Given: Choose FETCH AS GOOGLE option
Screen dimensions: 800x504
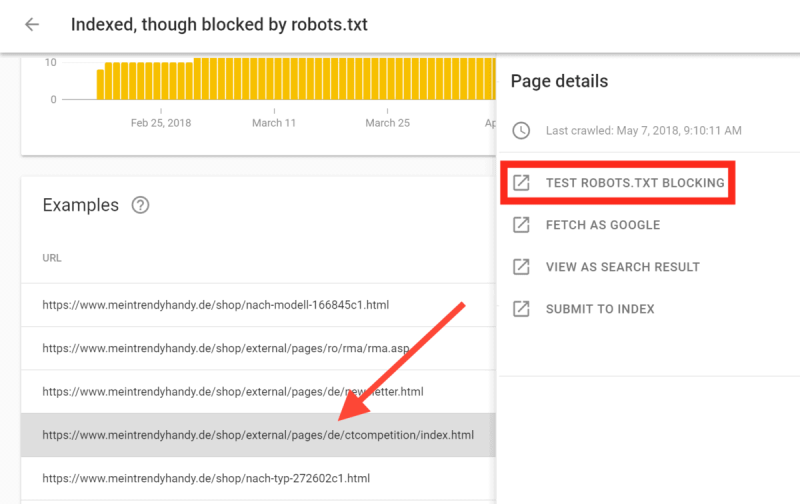Looking at the screenshot, I should (x=602, y=225).
